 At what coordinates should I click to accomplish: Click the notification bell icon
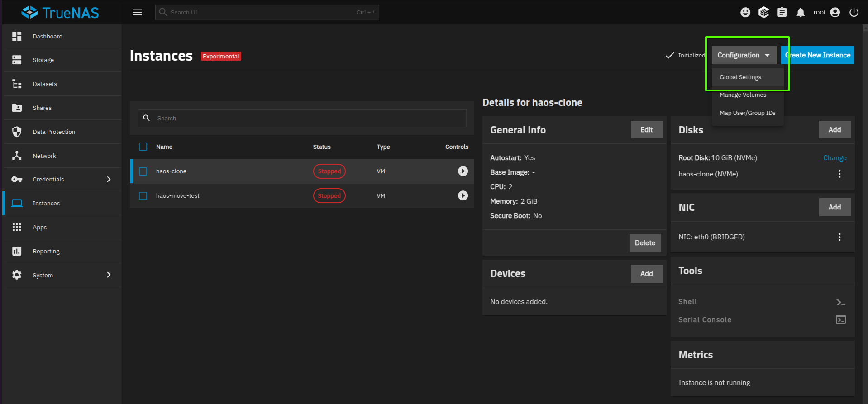(800, 12)
